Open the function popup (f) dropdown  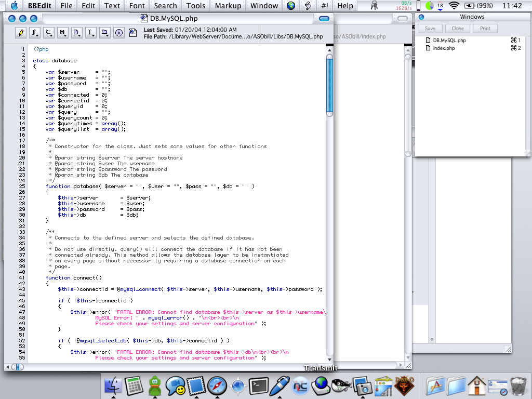click(x=35, y=33)
